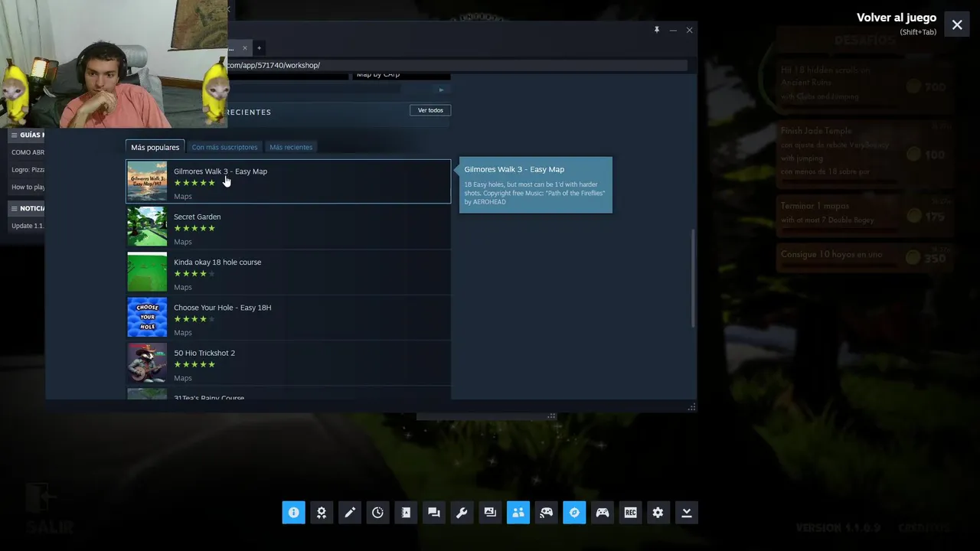Click Maps tag under 50 Hio Trickshot 2
The width and height of the screenshot is (980, 551).
[x=183, y=378]
